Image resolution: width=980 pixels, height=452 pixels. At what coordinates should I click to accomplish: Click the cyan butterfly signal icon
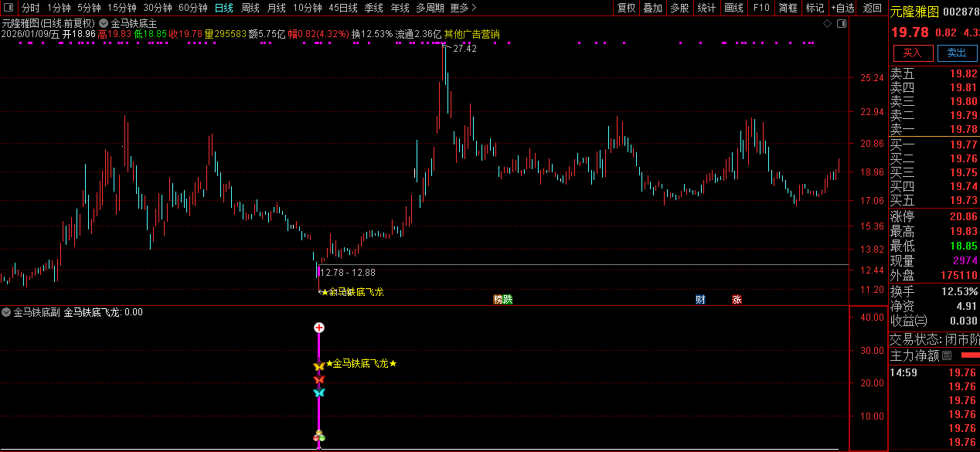click(318, 393)
